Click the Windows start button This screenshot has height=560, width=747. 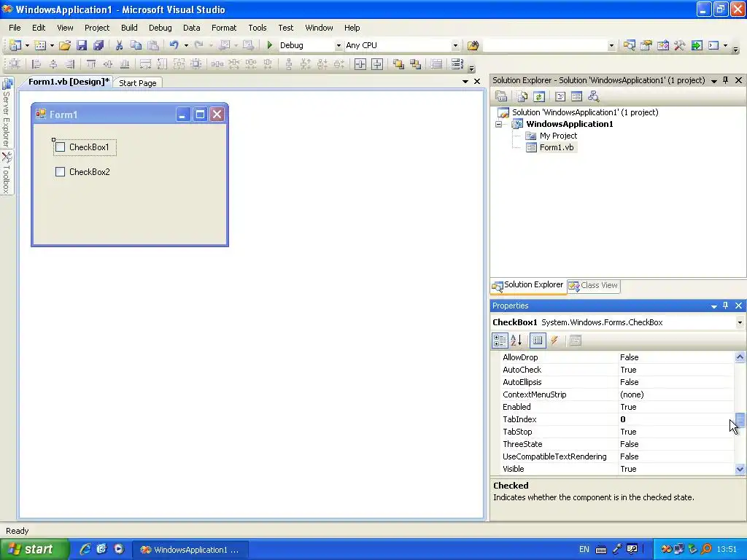(x=34, y=550)
